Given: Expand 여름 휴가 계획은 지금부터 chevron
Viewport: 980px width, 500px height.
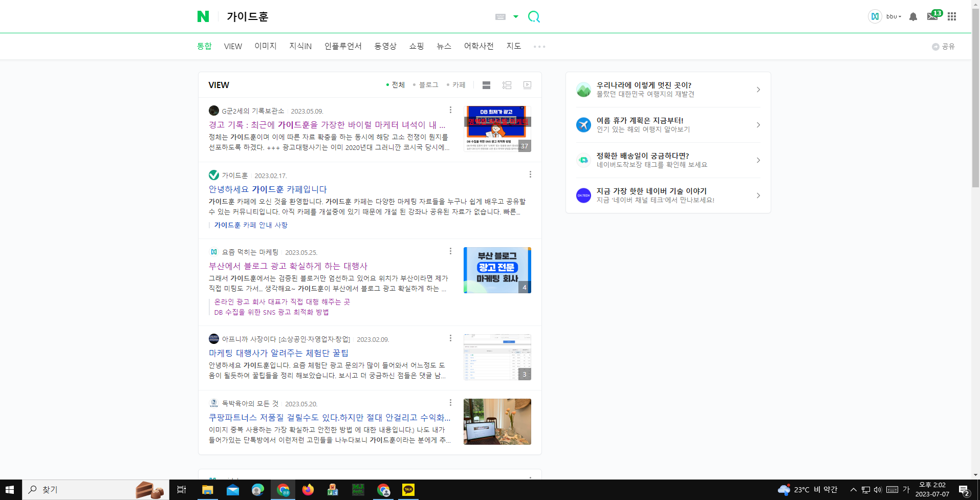Looking at the screenshot, I should [758, 125].
